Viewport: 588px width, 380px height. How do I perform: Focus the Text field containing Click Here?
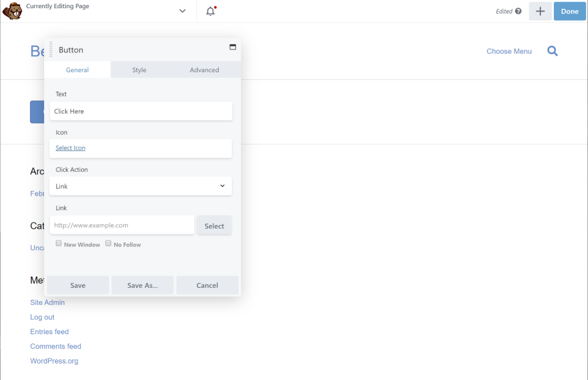(141, 111)
